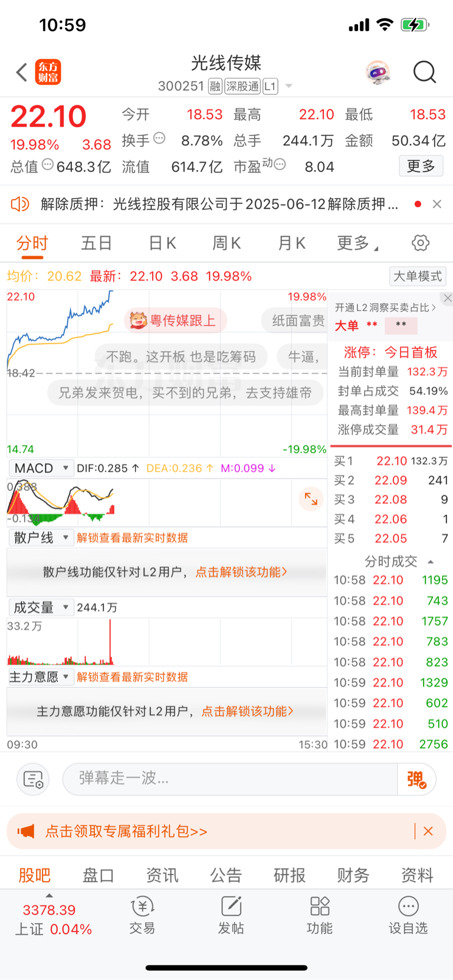This screenshot has height=980, width=453.
Task: Tap the 解除质押 news headline text
Action: [219, 204]
